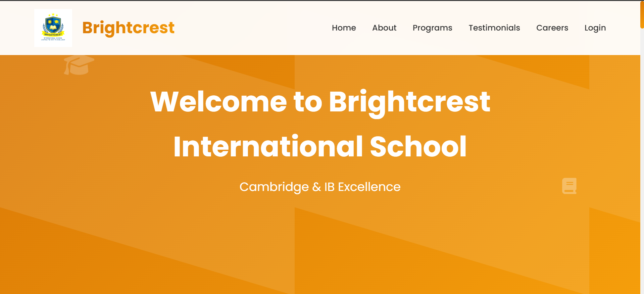The height and width of the screenshot is (294, 644).
Task: Click the faded graduation cap icon
Action: pos(79,65)
